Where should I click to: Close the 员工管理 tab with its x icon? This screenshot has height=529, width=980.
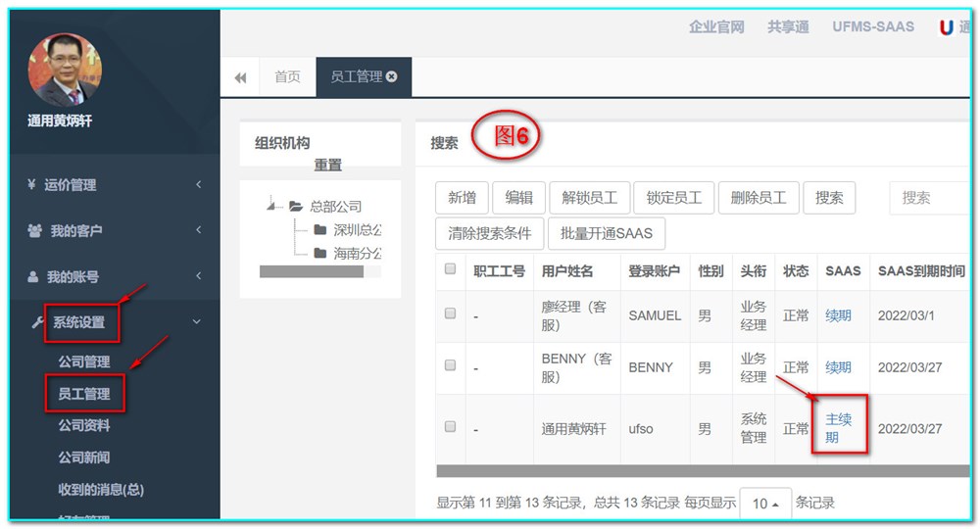pos(392,76)
